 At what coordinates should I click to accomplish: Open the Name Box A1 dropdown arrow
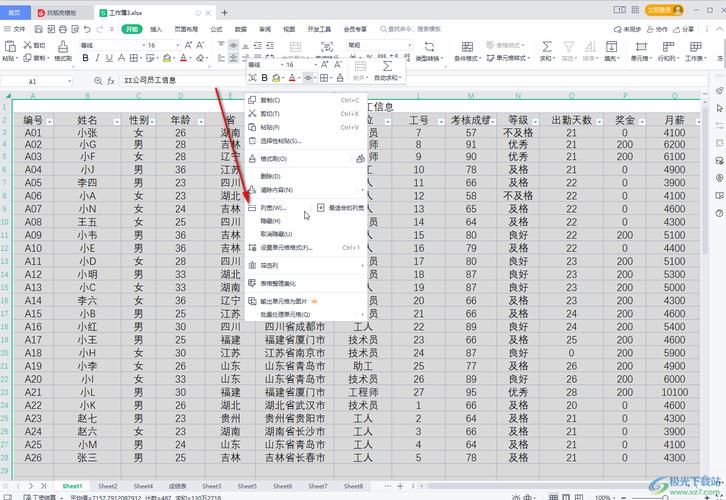[69, 81]
